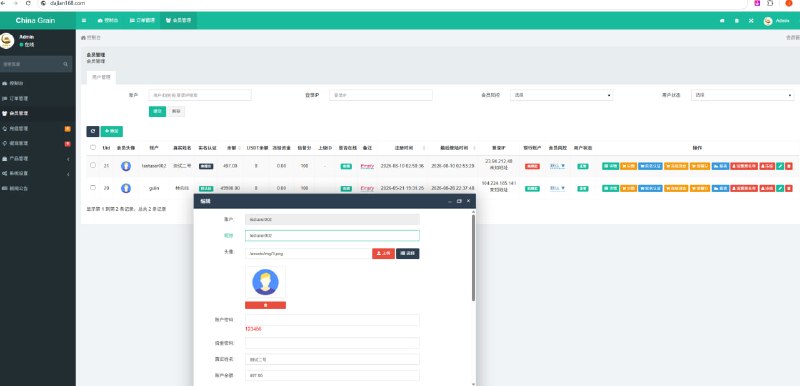Click the red bank-account badge for Uid 21

[x=532, y=166]
